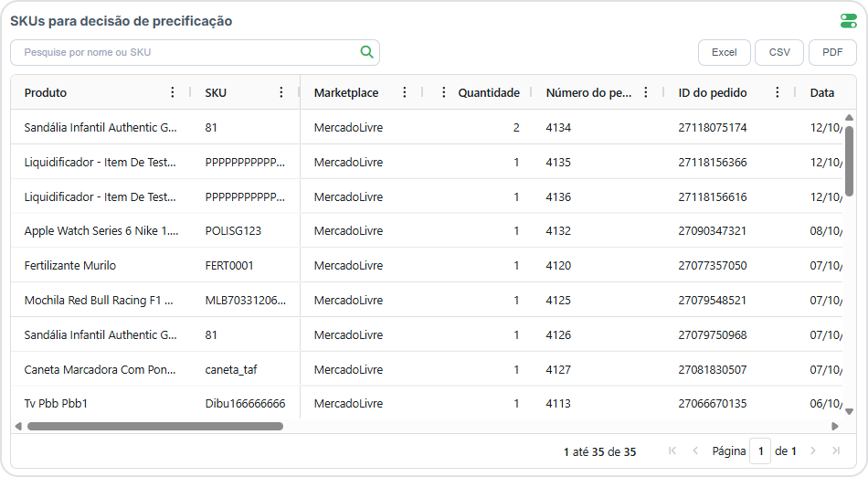Sort by the SKU column header
This screenshot has height=477, width=868.
click(216, 92)
